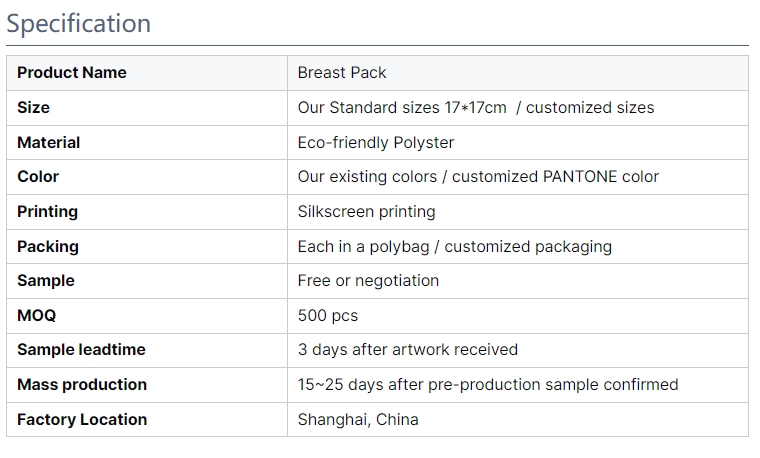Click the Product Name label cell

(x=72, y=73)
